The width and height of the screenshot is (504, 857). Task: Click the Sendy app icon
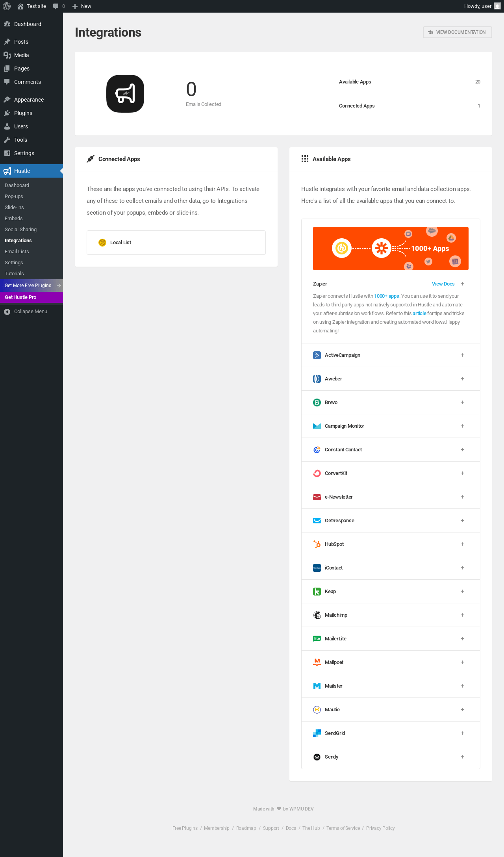tap(317, 757)
